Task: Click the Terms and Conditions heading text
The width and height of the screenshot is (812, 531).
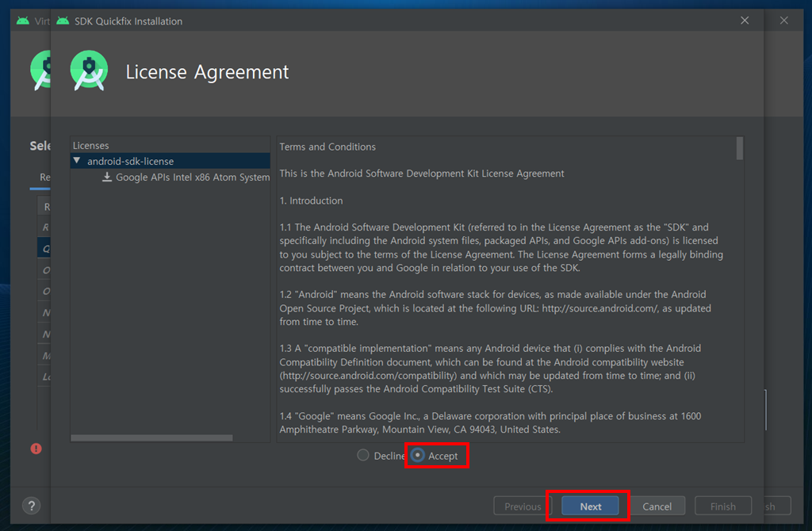Action: (x=327, y=147)
